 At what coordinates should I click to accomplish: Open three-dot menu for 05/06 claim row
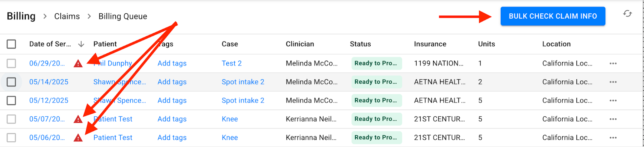[613, 138]
